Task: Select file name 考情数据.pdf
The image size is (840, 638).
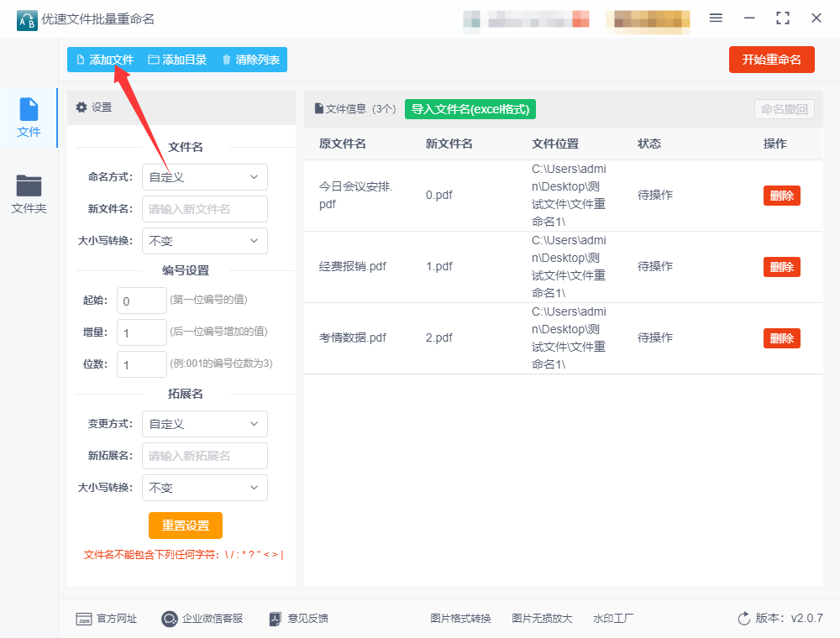Action: pyautogui.click(x=353, y=337)
